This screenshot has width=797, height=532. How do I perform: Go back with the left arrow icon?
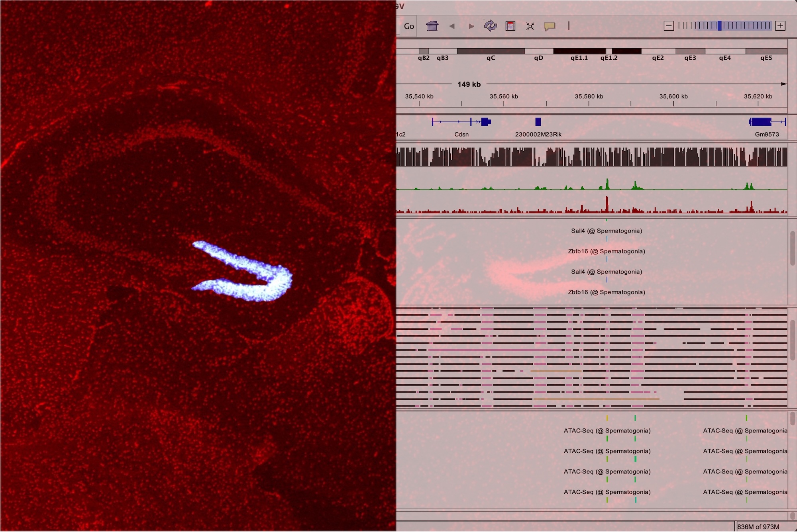tap(452, 26)
